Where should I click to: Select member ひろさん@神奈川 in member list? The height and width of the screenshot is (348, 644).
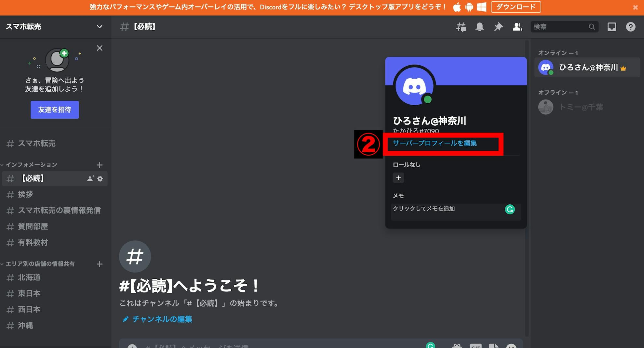click(x=587, y=68)
